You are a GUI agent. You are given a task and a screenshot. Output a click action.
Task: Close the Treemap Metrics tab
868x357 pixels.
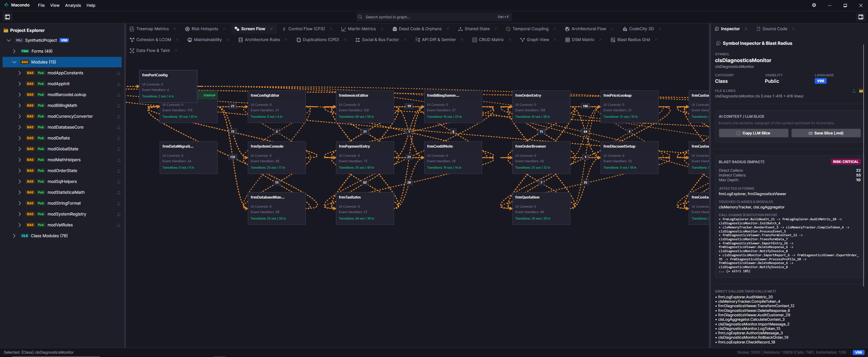tap(175, 29)
